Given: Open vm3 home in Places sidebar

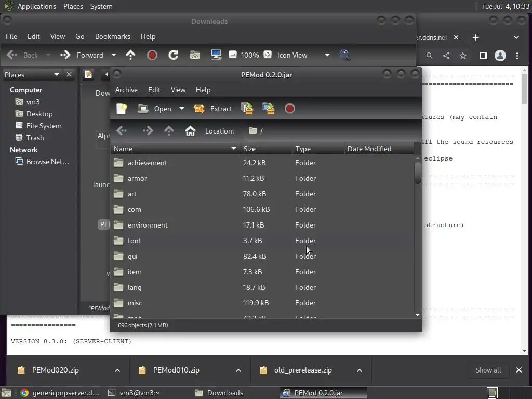Looking at the screenshot, I should pos(28,102).
